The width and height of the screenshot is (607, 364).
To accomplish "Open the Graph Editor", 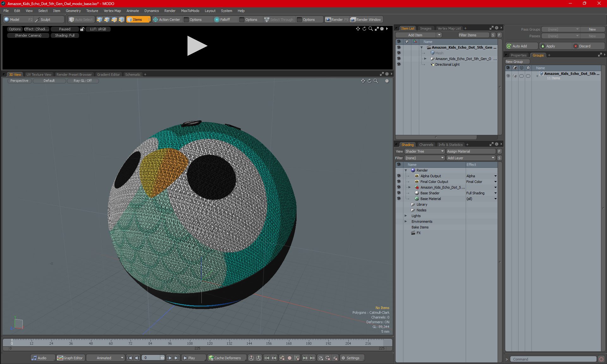I will coord(70,358).
